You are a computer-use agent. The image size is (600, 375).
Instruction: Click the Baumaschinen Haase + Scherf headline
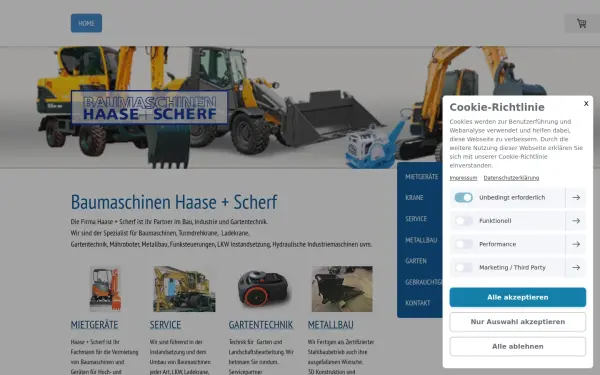click(174, 202)
